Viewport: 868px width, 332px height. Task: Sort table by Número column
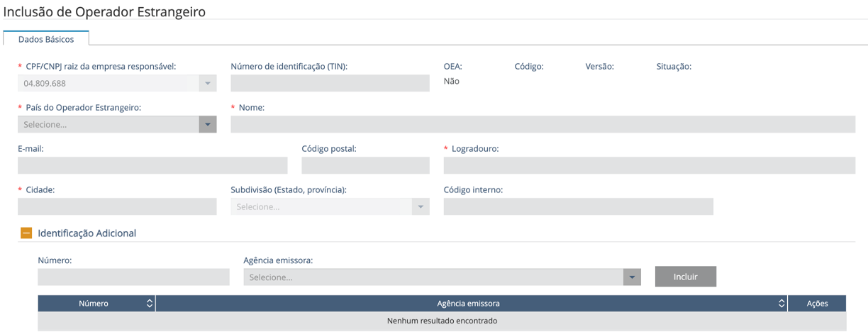(149, 304)
